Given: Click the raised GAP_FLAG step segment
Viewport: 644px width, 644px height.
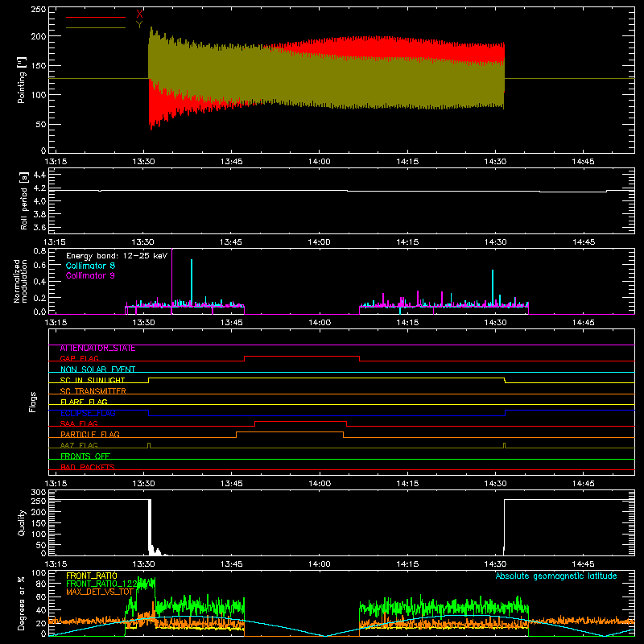Looking at the screenshot, I should 302,357.
